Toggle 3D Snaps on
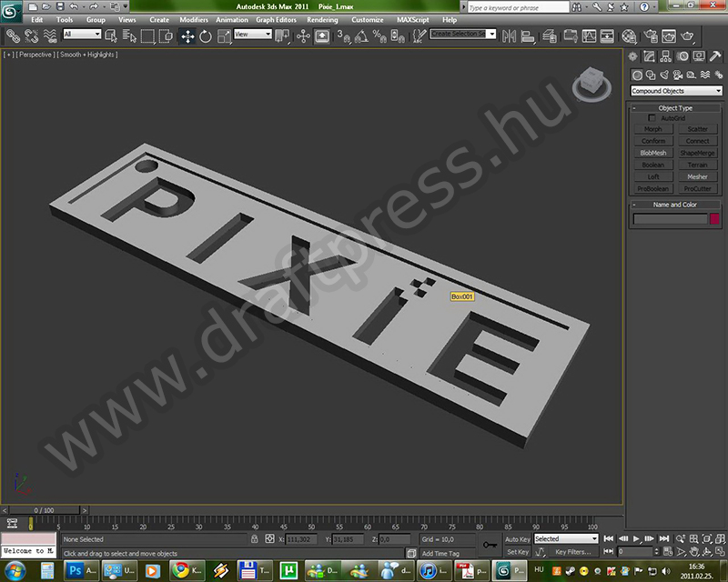Screen dimensions: 728x582 coord(344,36)
